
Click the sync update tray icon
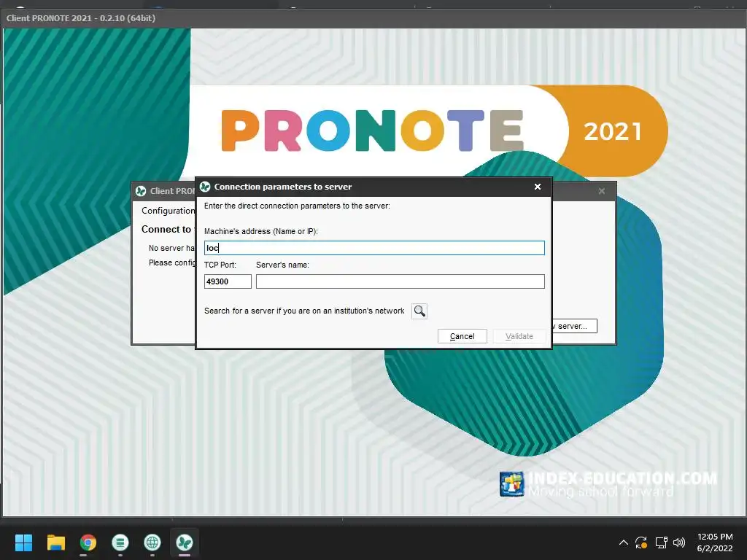641,542
